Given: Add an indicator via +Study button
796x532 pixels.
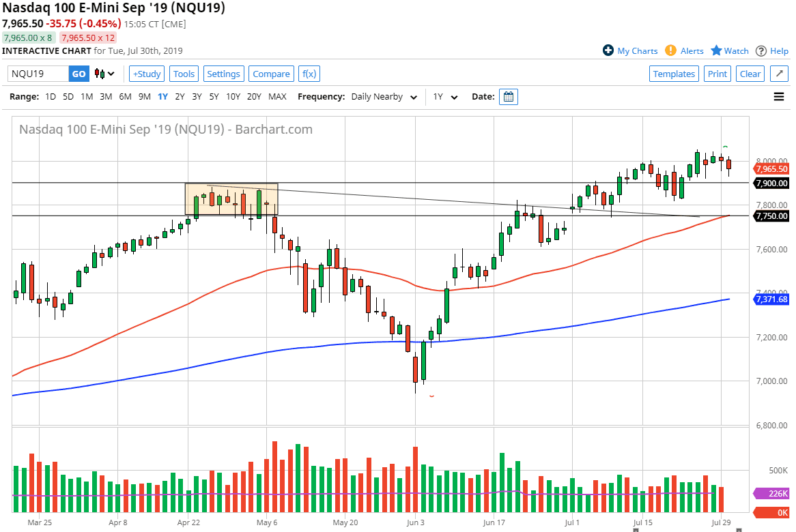Looking at the screenshot, I should (x=147, y=74).
